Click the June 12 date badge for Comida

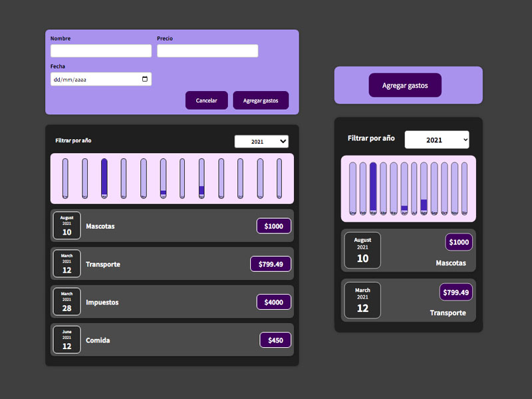[67, 340]
